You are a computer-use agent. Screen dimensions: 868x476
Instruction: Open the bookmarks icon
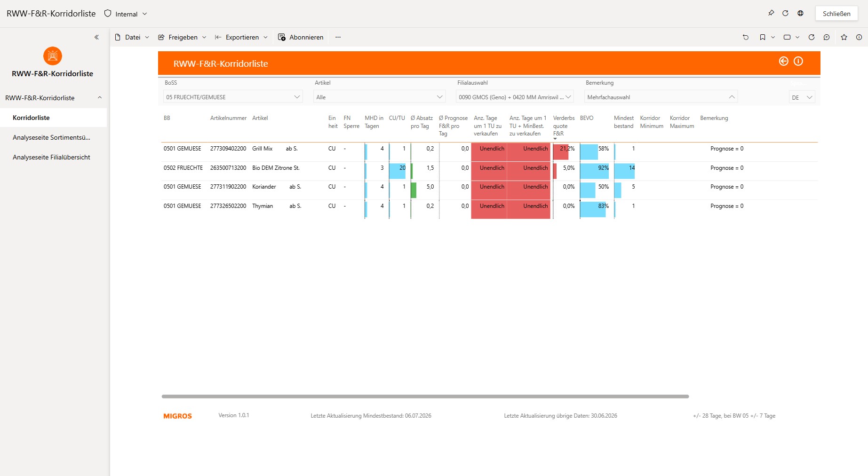tap(763, 37)
